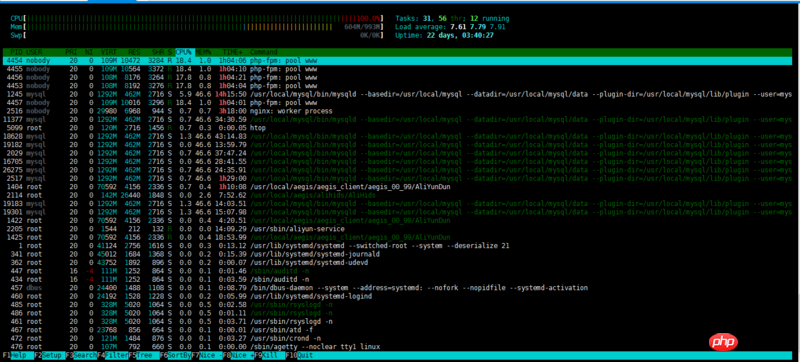
Task: Click F7 Nice - to lower niceness
Action: tap(207, 355)
